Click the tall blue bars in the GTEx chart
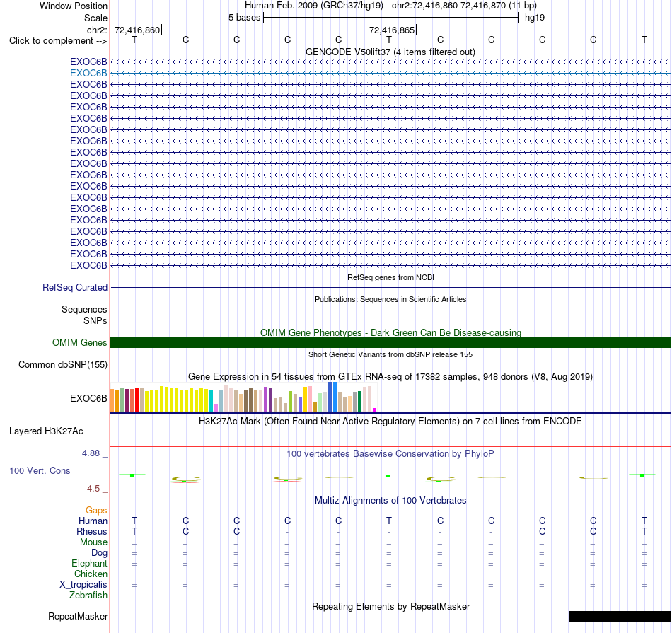 [332, 397]
